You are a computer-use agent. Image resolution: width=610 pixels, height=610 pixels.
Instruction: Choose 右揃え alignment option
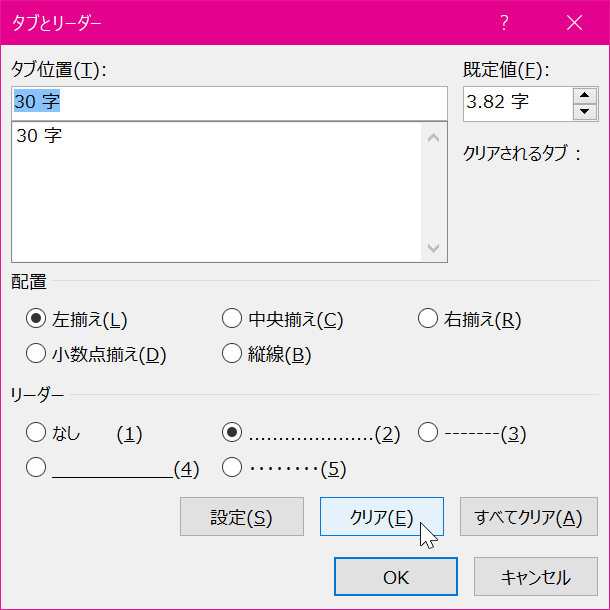pyautogui.click(x=428, y=320)
